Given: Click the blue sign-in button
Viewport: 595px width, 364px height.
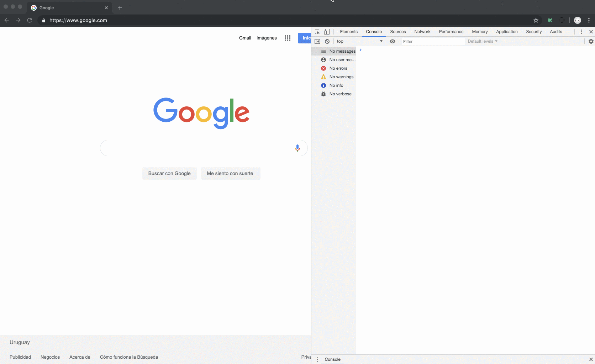Looking at the screenshot, I should 305,38.
